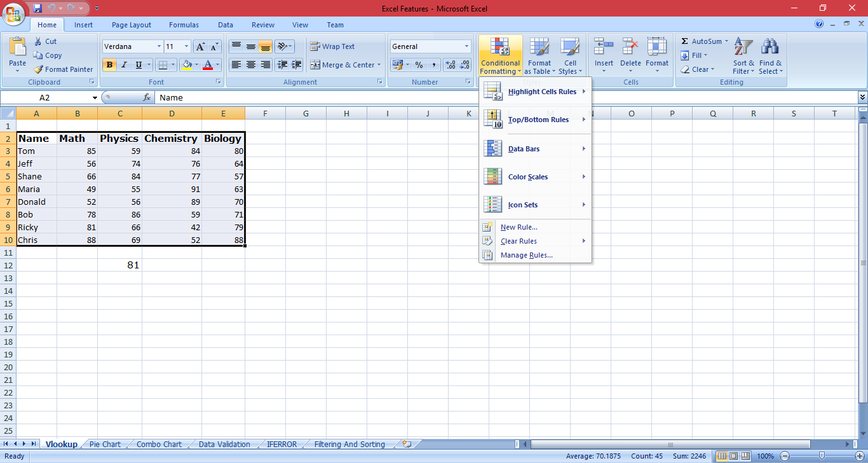Center align text horizontally

pos(251,65)
